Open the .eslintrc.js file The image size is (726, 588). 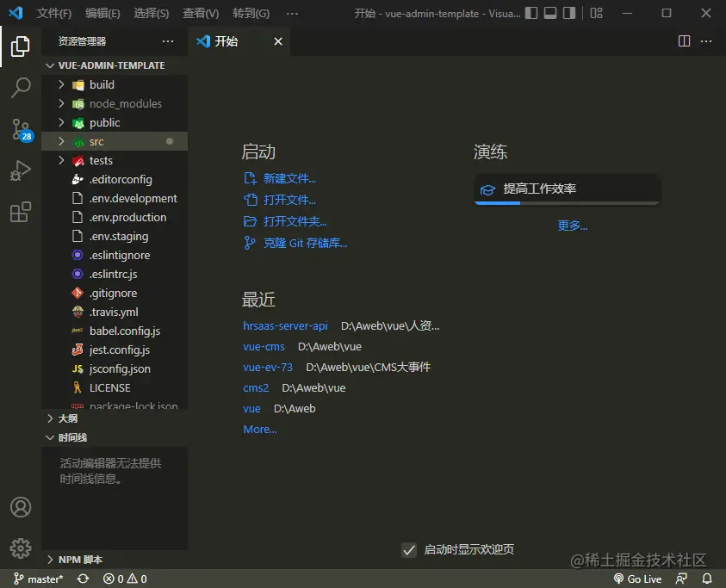[x=115, y=275]
